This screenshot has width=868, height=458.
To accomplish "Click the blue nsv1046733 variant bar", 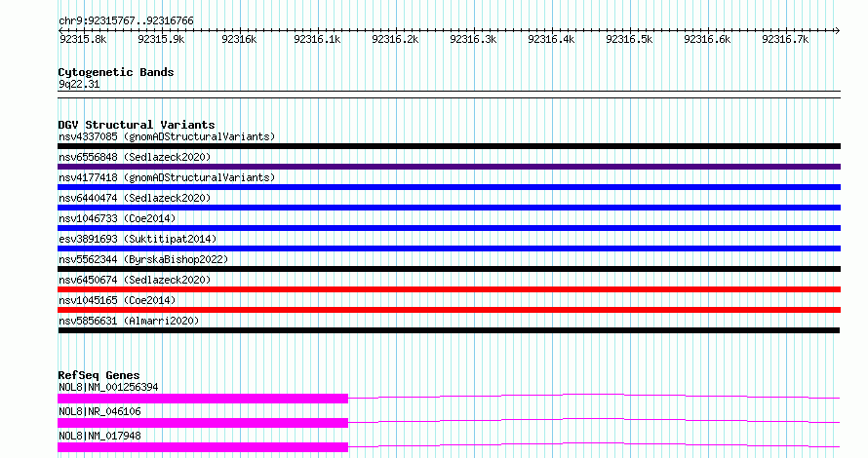I will pyautogui.click(x=449, y=228).
